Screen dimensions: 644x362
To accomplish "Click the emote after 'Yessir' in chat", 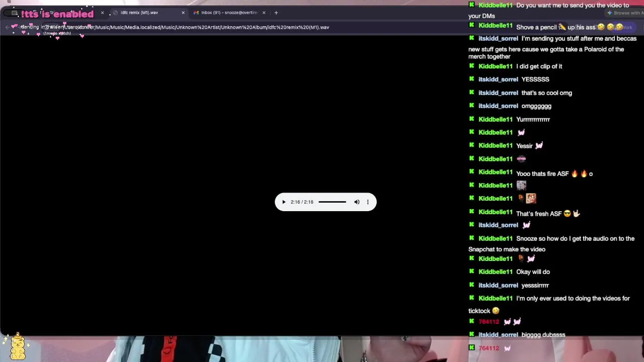I will [539, 146].
